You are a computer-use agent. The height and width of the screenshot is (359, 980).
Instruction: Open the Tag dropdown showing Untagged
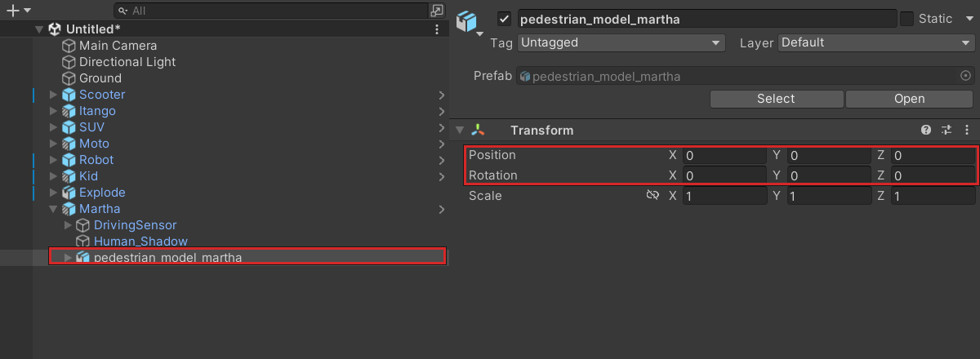click(621, 42)
